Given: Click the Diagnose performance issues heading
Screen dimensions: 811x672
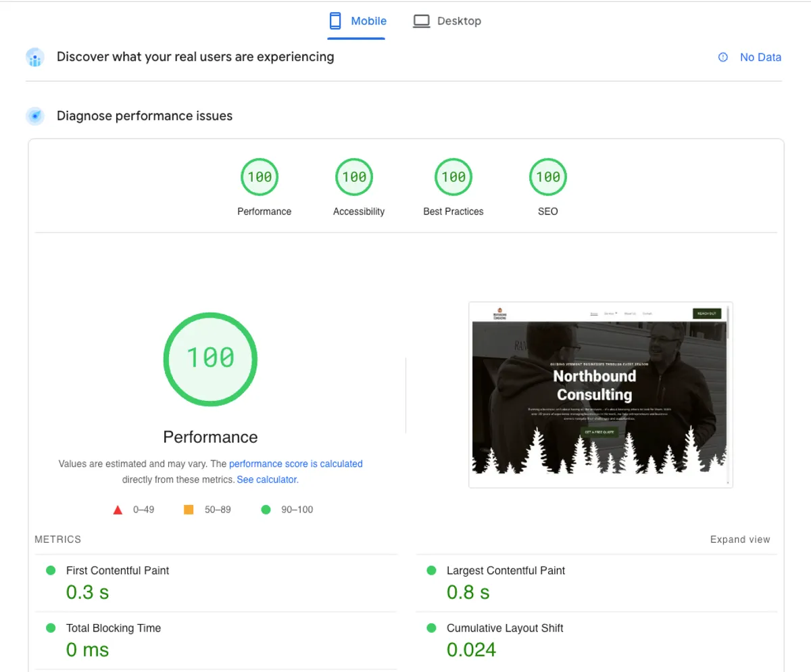Looking at the screenshot, I should coord(145,116).
